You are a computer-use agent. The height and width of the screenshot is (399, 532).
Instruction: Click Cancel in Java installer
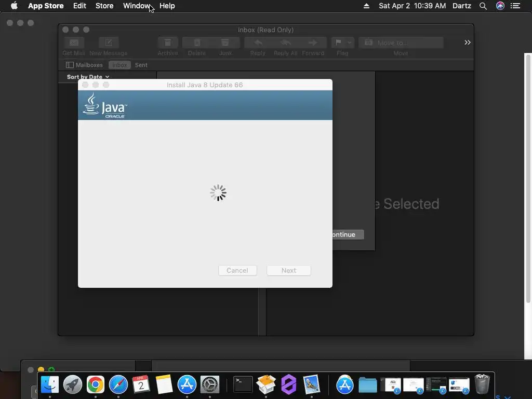pyautogui.click(x=237, y=270)
